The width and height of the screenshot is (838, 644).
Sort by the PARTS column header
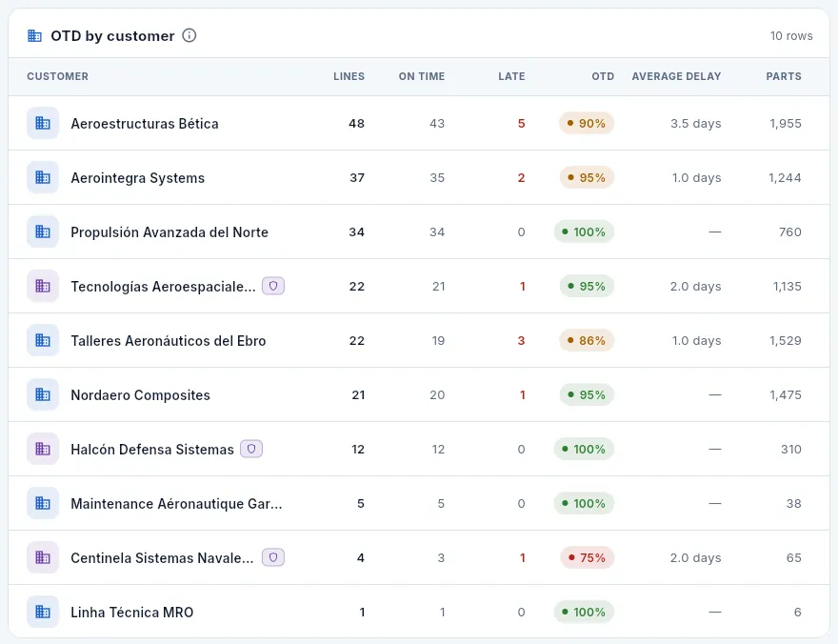point(784,76)
